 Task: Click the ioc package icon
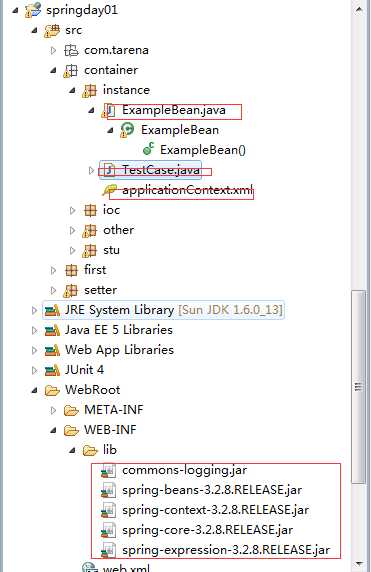[x=90, y=210]
